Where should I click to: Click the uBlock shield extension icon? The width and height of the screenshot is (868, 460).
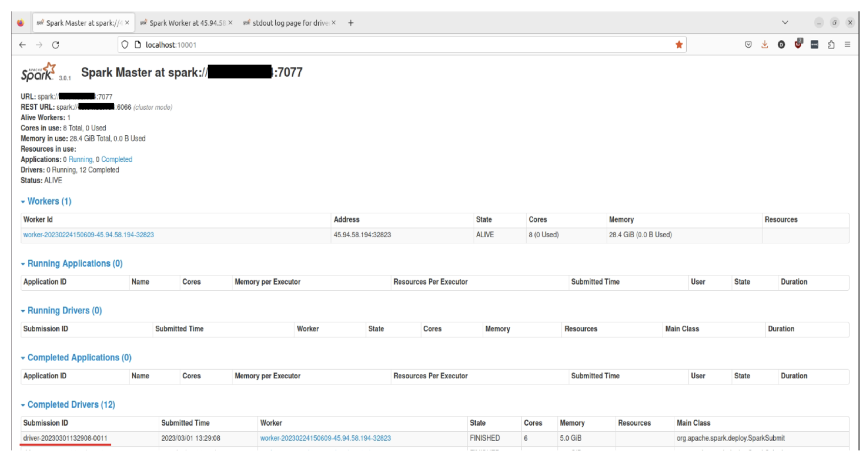click(x=798, y=44)
